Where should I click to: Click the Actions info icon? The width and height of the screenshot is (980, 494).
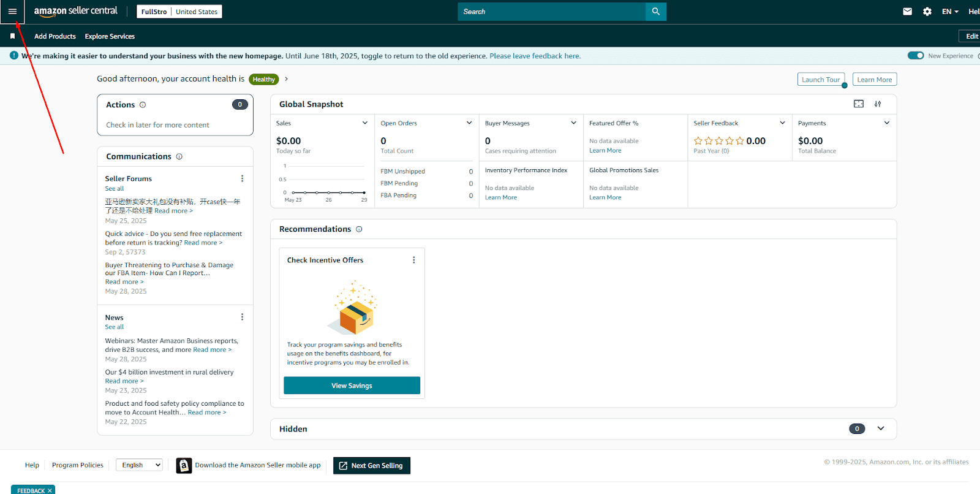[143, 105]
